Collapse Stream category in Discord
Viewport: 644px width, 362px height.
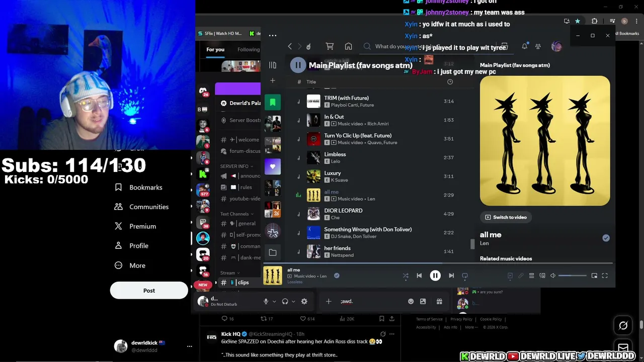click(x=230, y=273)
